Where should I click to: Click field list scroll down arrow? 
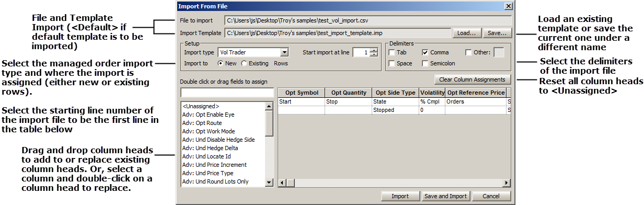click(x=269, y=182)
